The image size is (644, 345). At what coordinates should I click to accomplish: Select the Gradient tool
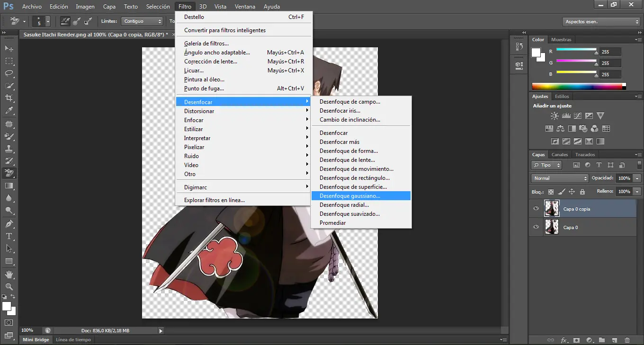[9, 186]
